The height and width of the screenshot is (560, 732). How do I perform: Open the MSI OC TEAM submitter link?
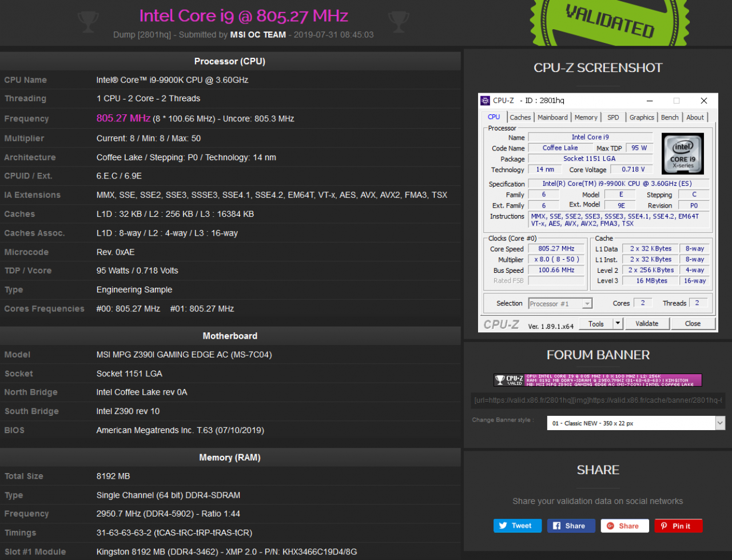coord(258,35)
